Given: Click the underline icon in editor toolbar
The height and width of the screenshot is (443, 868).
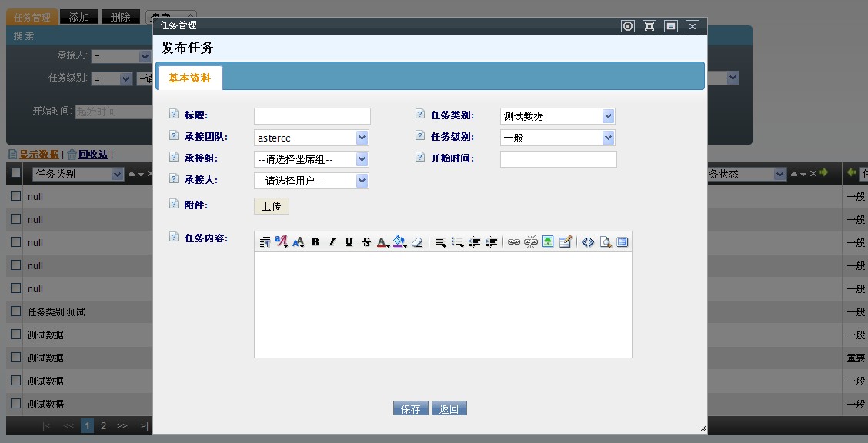Looking at the screenshot, I should (349, 242).
